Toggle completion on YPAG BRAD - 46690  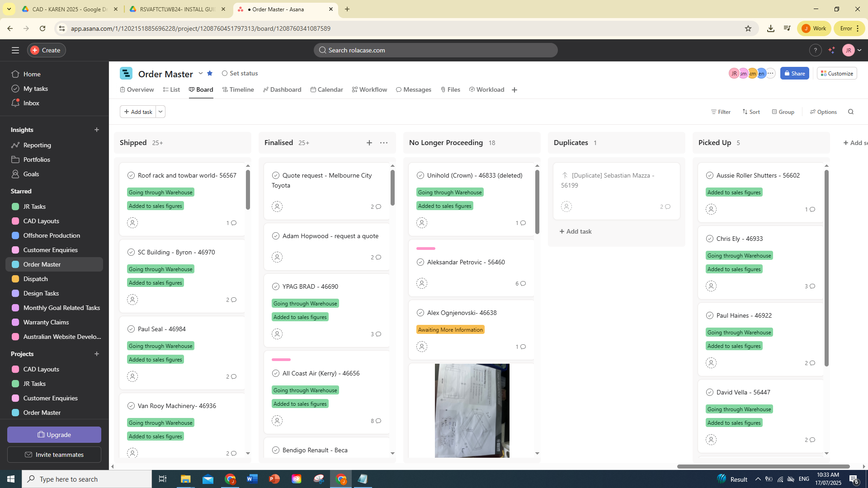(x=276, y=286)
